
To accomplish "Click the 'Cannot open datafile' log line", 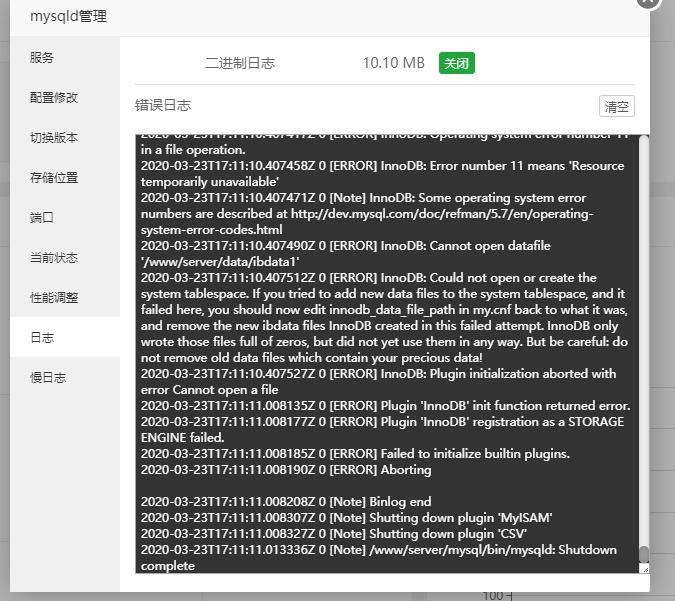I will (x=346, y=254).
